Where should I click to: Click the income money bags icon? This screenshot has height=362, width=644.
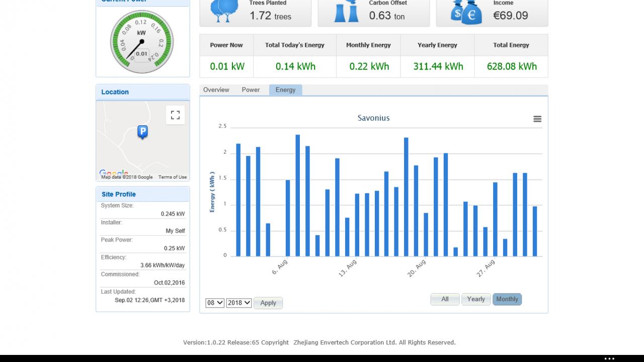point(466,12)
